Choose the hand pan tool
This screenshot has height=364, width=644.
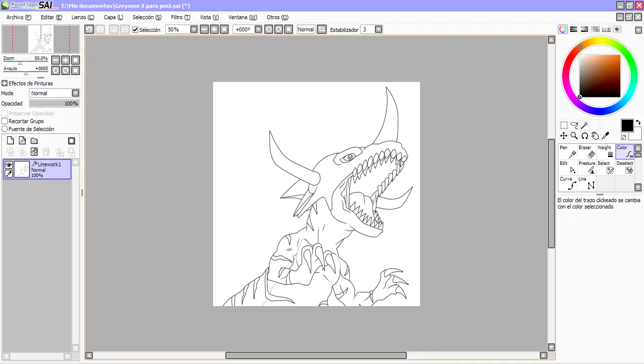(595, 136)
